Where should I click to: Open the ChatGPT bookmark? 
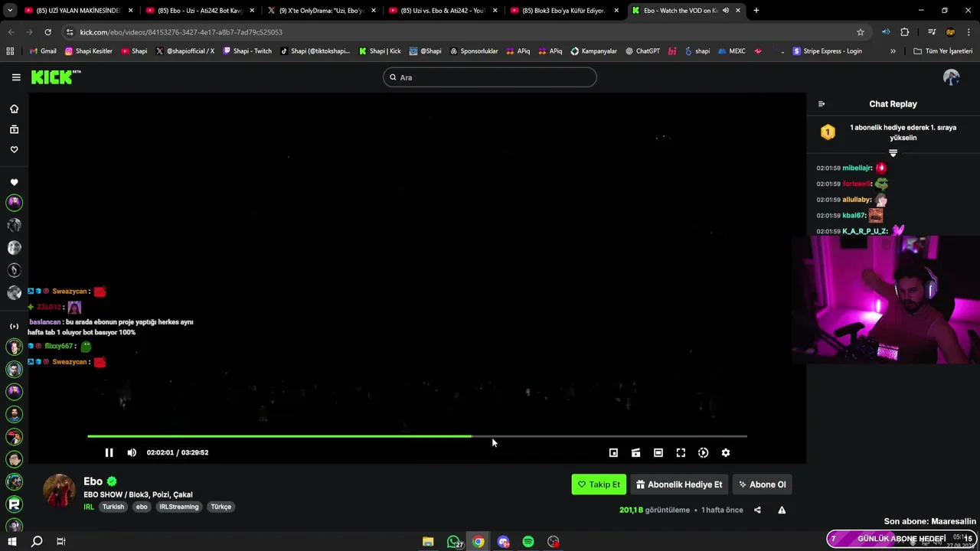(x=642, y=51)
